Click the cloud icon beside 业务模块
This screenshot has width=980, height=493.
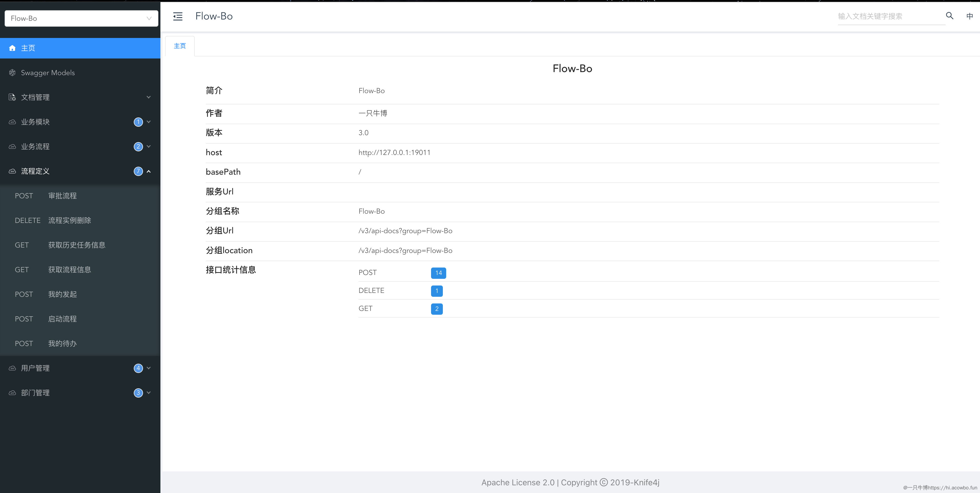coord(12,122)
